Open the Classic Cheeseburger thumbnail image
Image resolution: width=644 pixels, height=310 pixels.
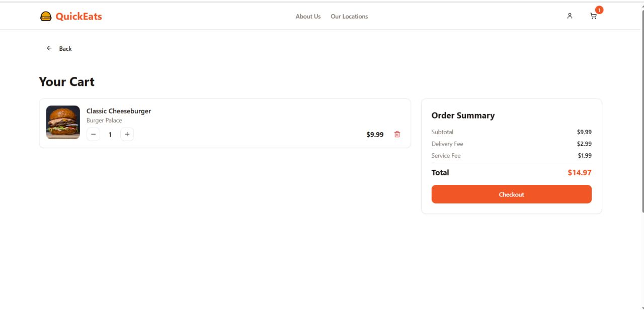pos(63,122)
